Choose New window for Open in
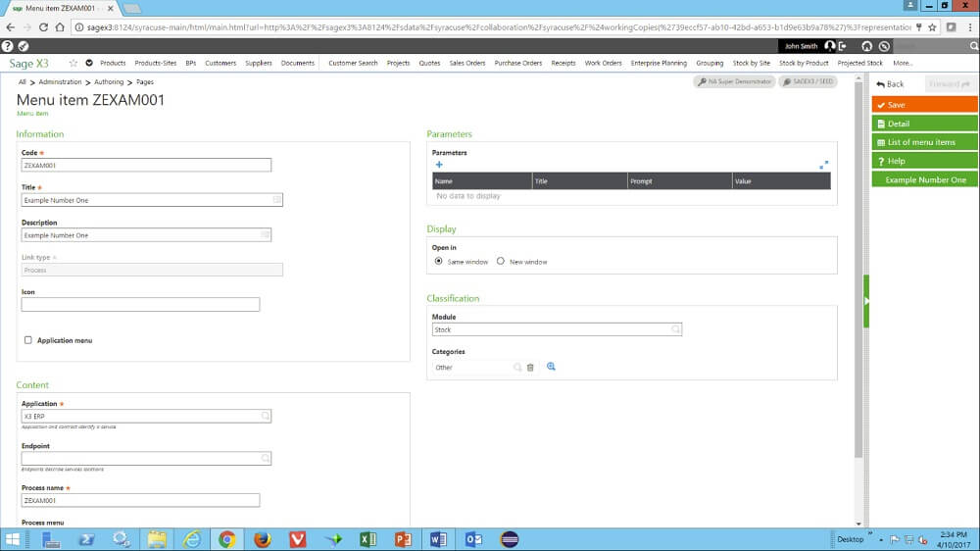Screen dimensions: 980x551 501,262
